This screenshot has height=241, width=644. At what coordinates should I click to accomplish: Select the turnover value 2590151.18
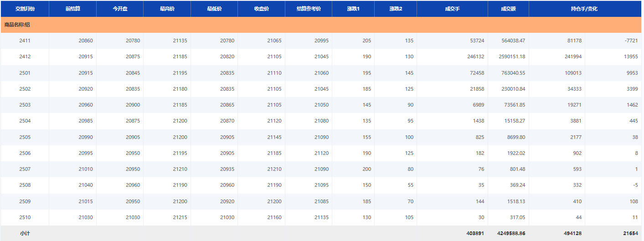click(x=512, y=56)
